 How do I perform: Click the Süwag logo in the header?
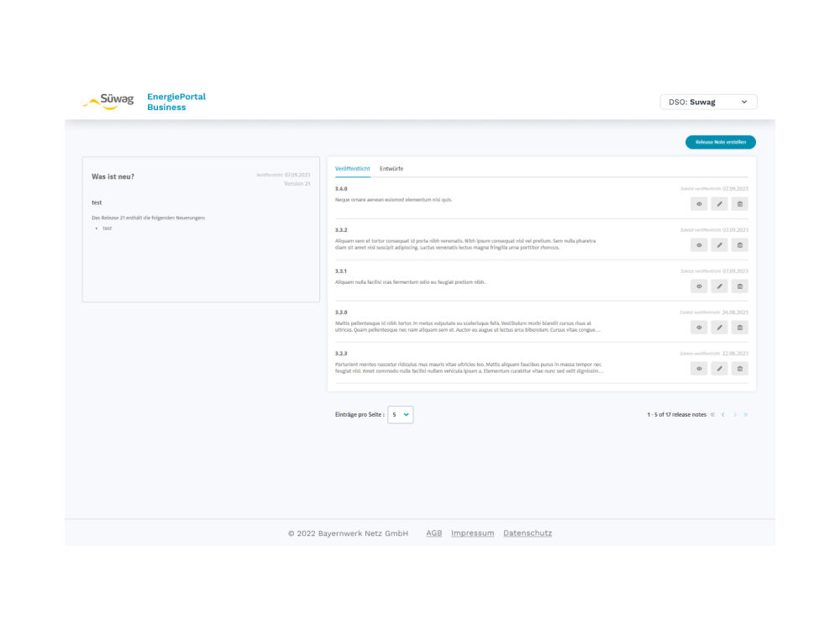click(108, 102)
